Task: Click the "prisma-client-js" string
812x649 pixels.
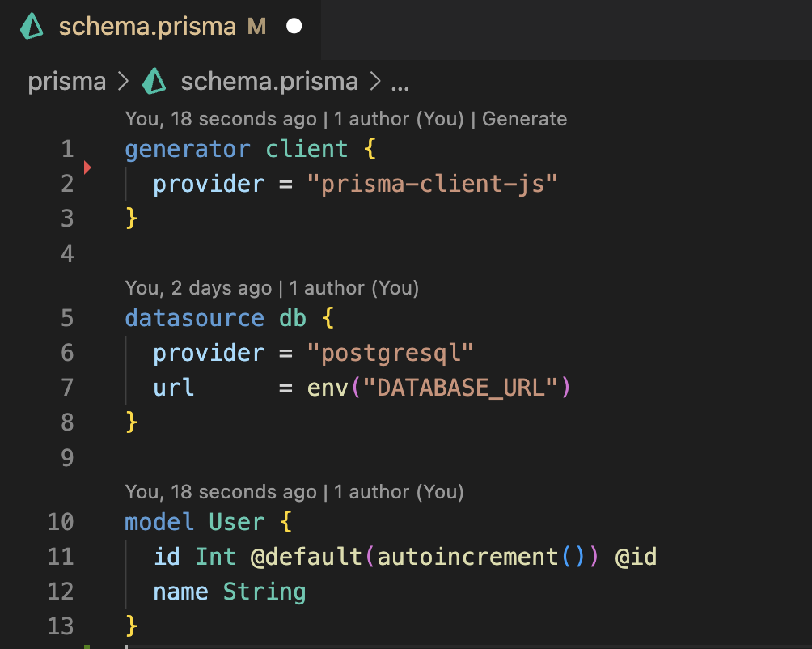Action: pyautogui.click(x=433, y=185)
